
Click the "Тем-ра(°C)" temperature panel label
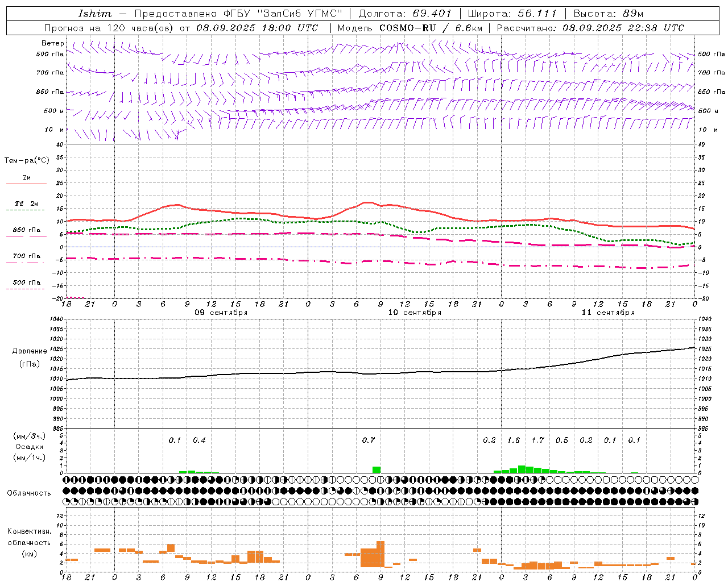pos(27,161)
